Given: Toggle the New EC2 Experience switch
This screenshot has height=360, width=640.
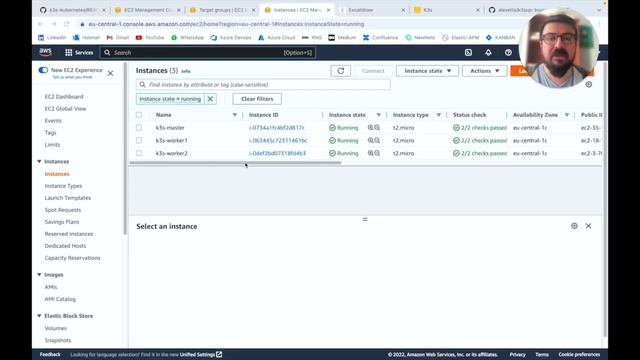Looking at the screenshot, I should (x=43, y=70).
